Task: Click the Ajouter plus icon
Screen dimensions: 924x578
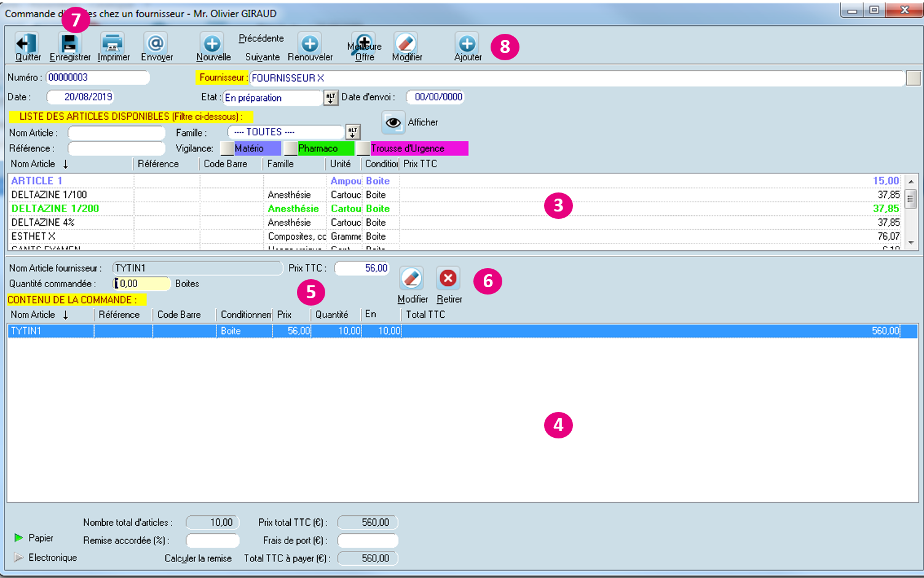Action: pyautogui.click(x=467, y=43)
